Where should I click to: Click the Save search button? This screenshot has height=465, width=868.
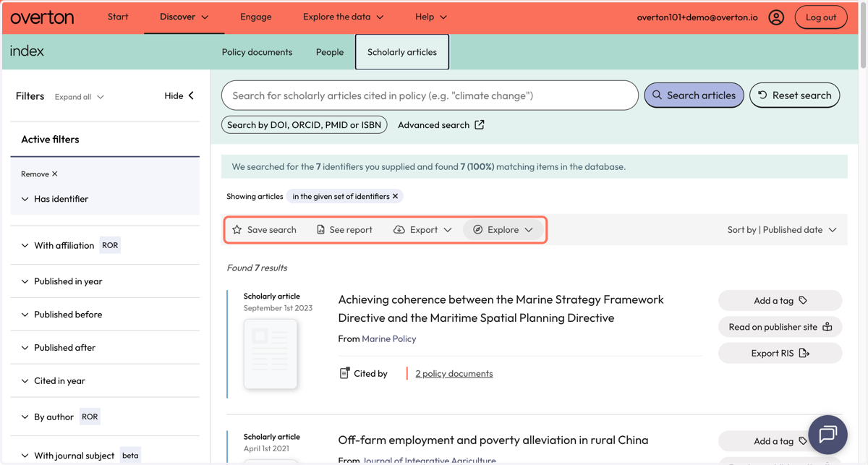264,229
